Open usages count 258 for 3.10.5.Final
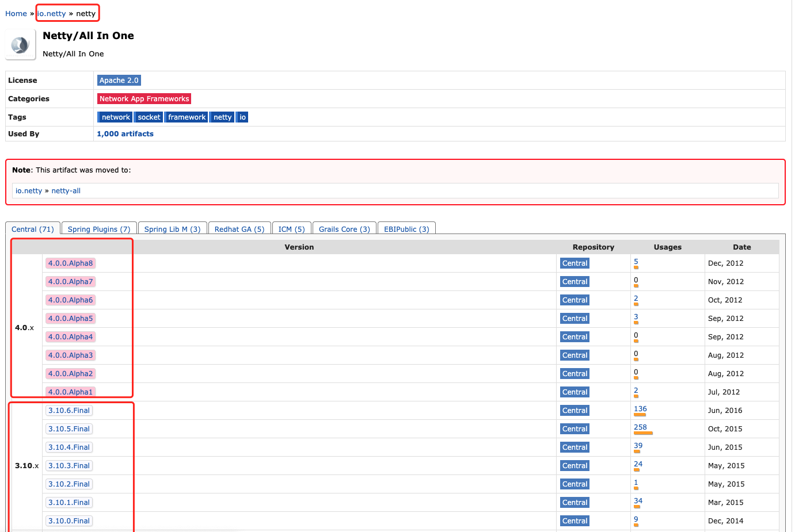This screenshot has width=795, height=532. point(640,427)
